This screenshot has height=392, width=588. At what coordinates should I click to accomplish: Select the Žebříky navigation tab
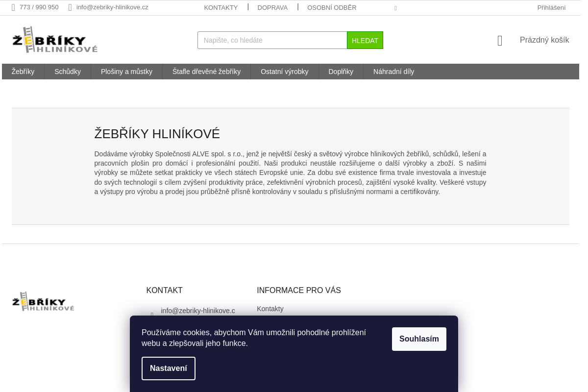(x=23, y=72)
